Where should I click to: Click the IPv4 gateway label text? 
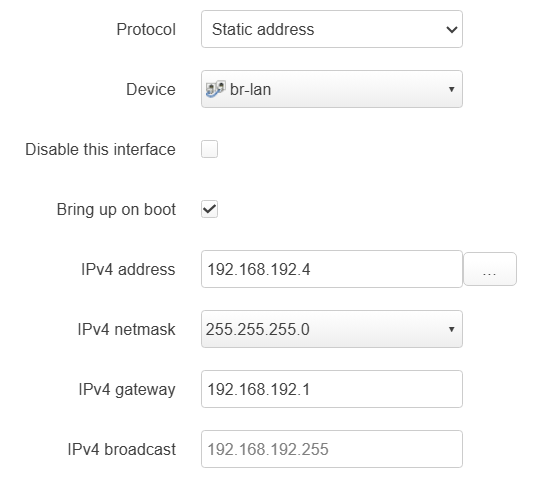127,390
